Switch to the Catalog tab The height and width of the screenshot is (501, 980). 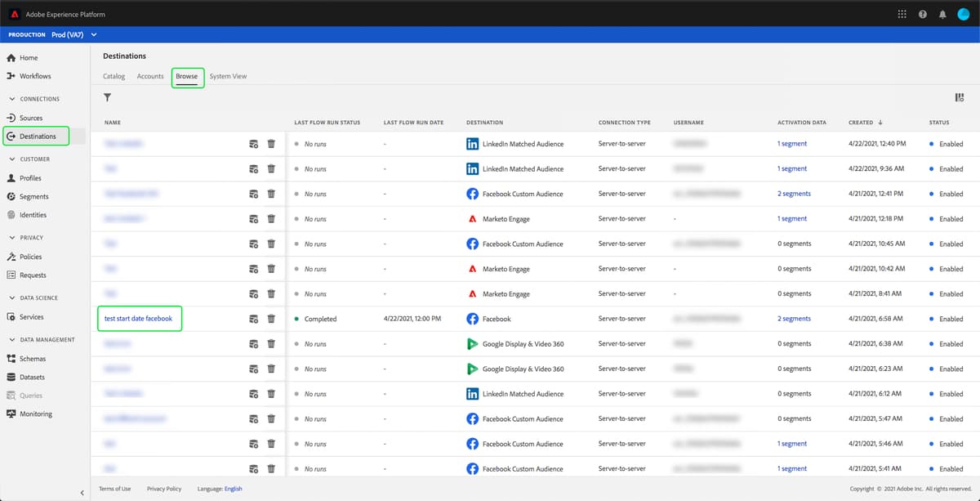coord(114,75)
